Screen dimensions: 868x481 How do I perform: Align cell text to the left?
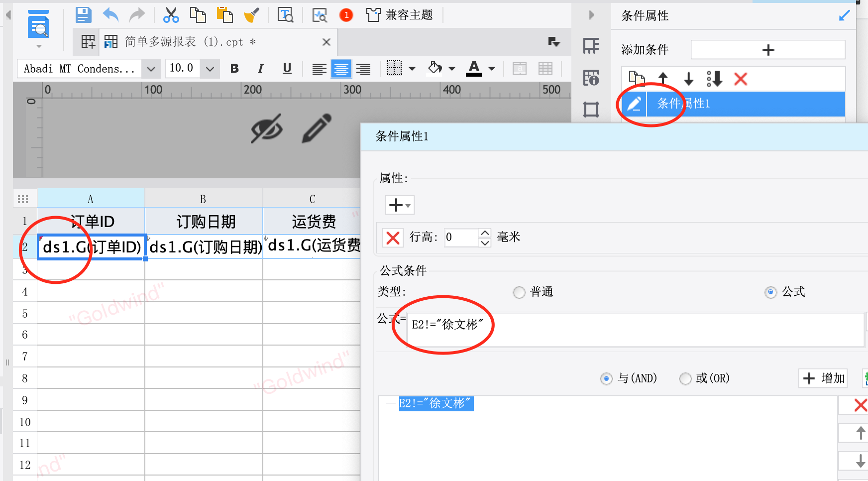[x=319, y=69]
